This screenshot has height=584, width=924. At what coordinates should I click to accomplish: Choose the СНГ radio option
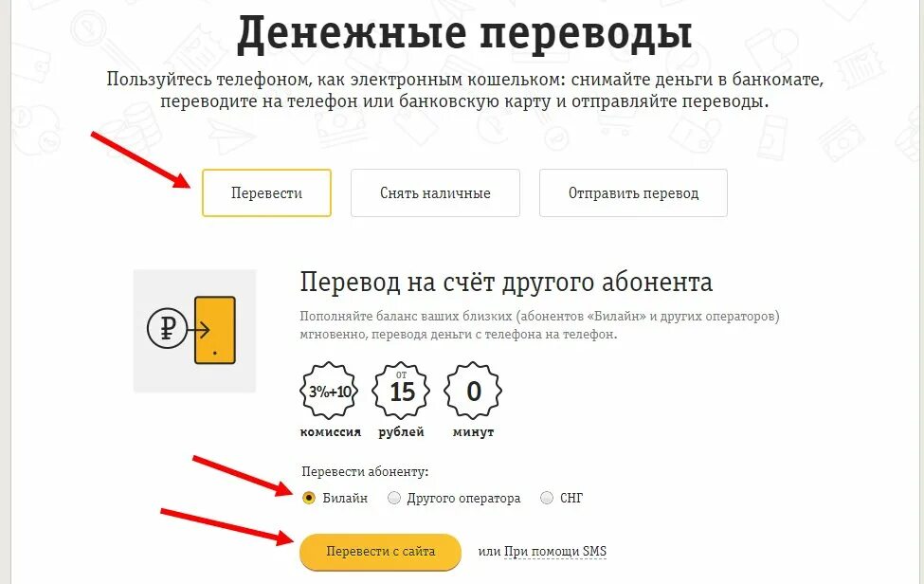tap(547, 498)
